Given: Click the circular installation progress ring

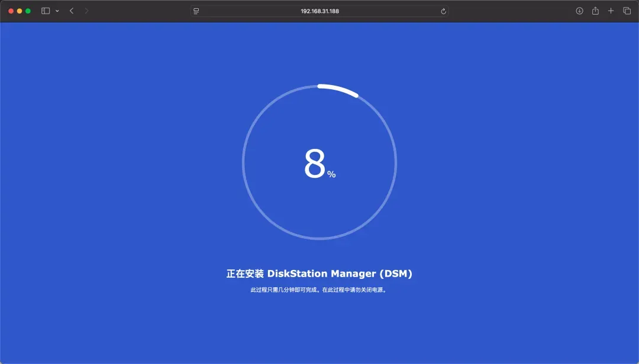Looking at the screenshot, I should point(319,162).
